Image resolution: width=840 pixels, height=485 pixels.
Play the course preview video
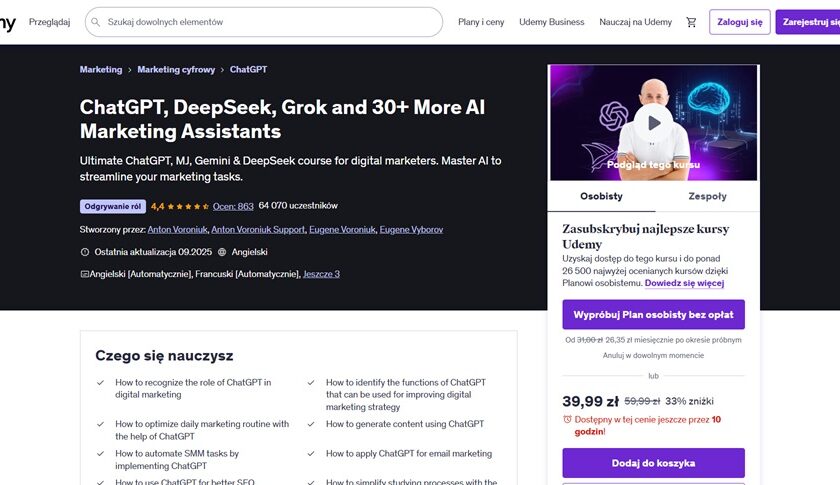point(654,123)
